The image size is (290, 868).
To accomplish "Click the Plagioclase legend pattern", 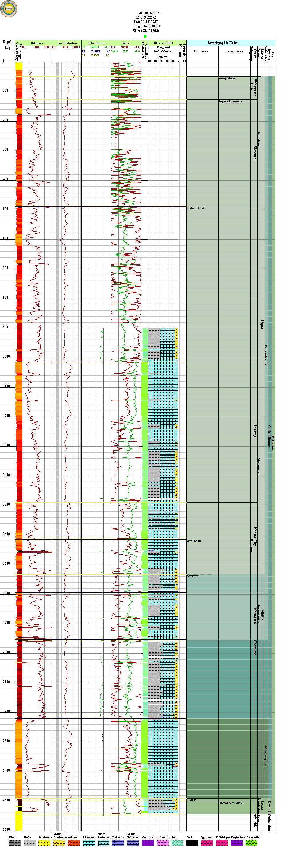I will tap(237, 843).
